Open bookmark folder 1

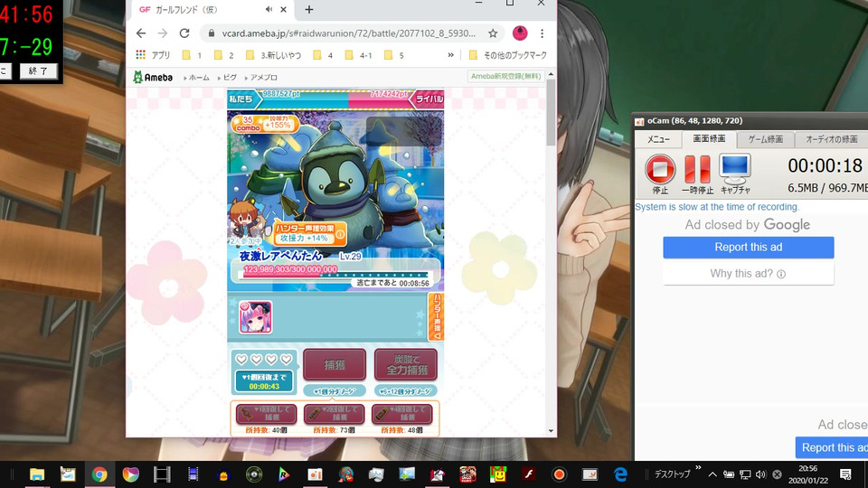[x=192, y=55]
